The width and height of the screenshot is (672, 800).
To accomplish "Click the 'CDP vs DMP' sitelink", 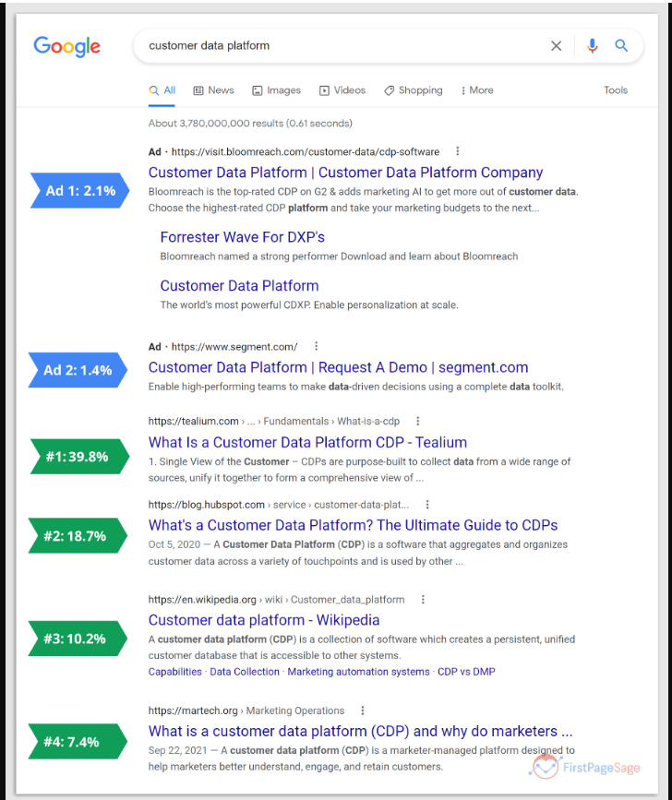I will click(466, 672).
